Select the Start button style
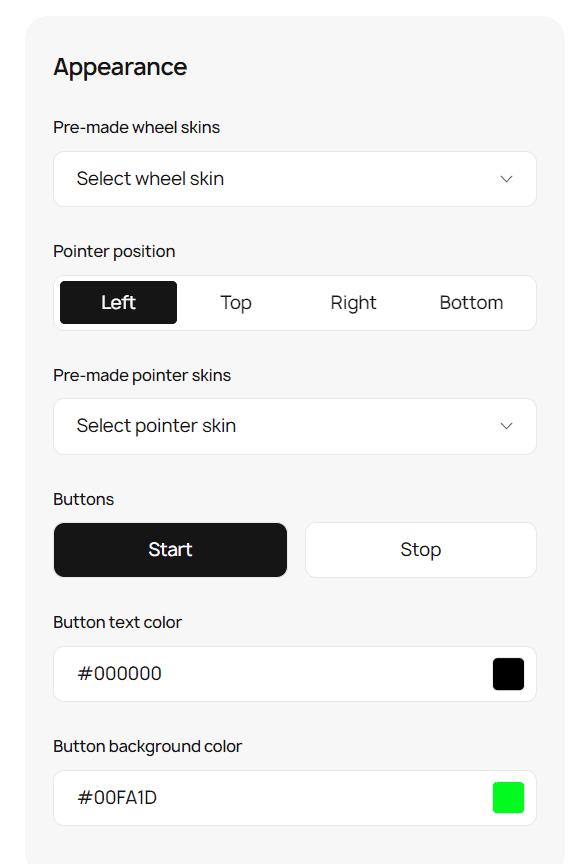This screenshot has width=586, height=864. click(170, 549)
